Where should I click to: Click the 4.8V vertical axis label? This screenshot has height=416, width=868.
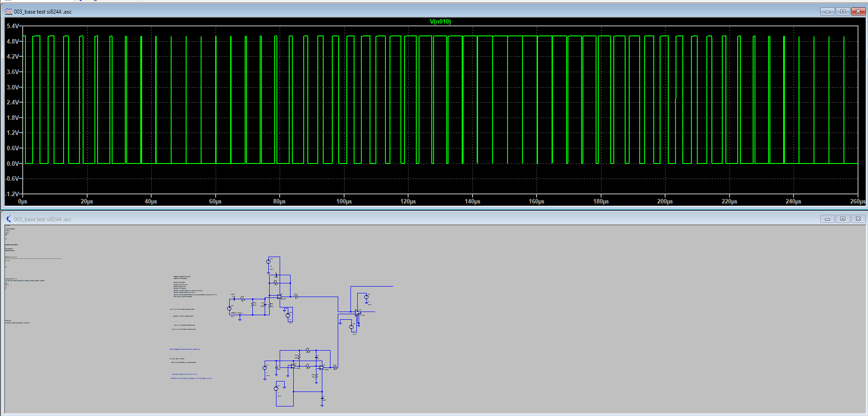pos(13,41)
